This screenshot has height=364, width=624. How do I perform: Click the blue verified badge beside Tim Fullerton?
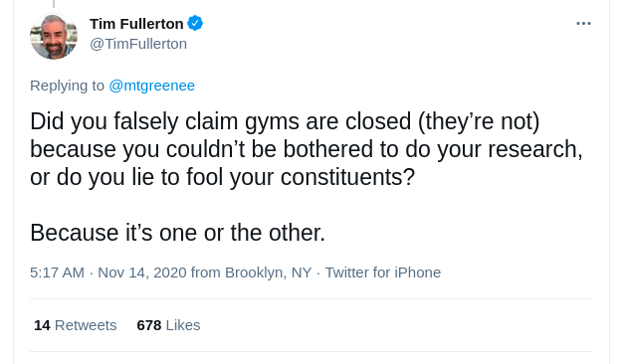(x=195, y=24)
